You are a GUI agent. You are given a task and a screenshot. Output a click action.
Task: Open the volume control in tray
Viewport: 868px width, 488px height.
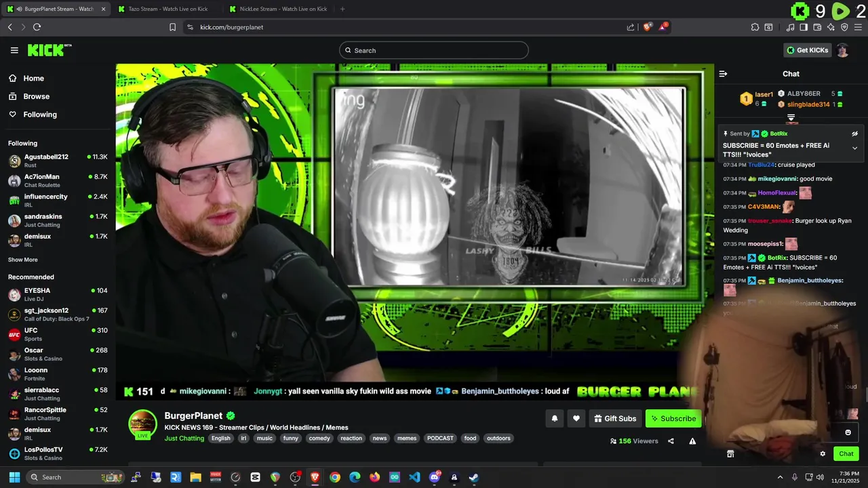click(819, 477)
